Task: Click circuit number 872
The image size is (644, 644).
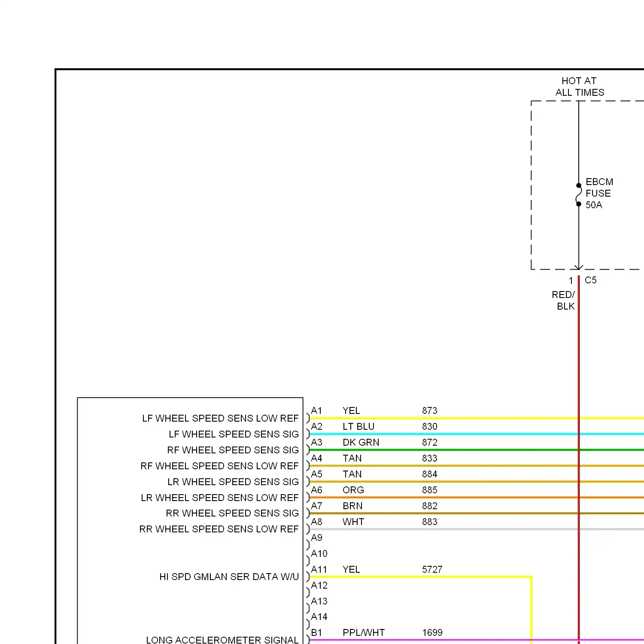Action: tap(429, 442)
